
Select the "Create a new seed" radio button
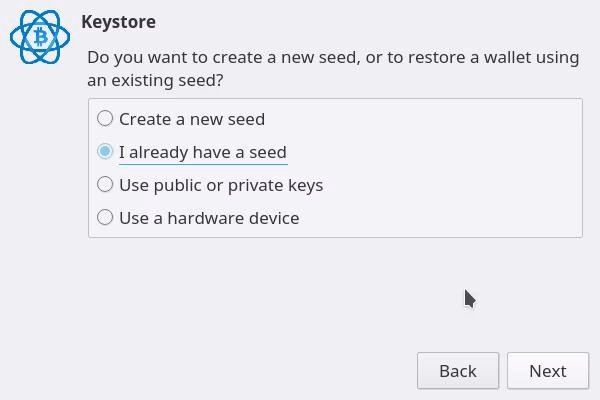tap(105, 119)
